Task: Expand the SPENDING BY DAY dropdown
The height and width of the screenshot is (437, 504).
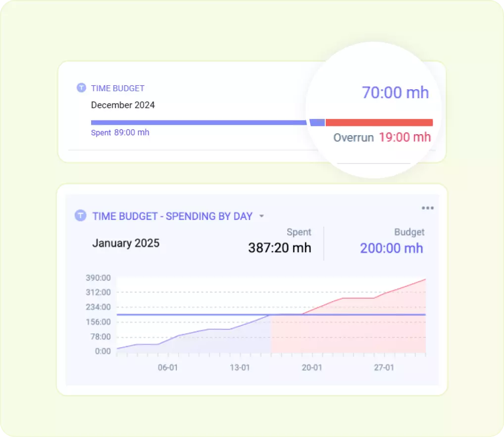Action: [x=261, y=216]
